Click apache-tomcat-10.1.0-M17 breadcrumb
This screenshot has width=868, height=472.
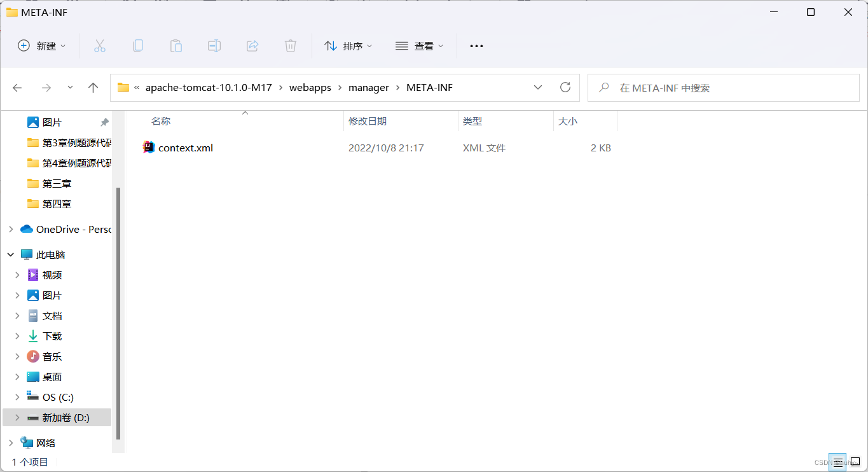coord(209,88)
